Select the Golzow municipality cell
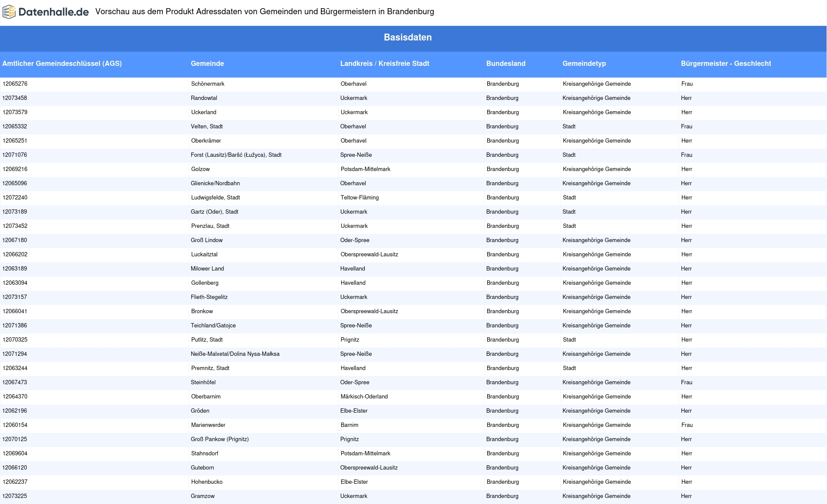The height and width of the screenshot is (504, 827). tap(200, 169)
